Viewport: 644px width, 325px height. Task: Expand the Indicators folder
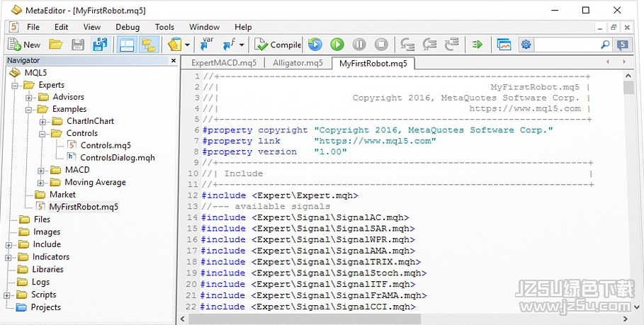(x=9, y=258)
